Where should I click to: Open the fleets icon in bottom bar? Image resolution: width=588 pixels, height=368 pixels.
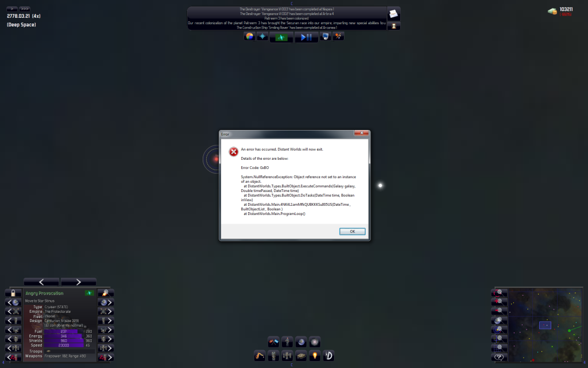(x=287, y=355)
